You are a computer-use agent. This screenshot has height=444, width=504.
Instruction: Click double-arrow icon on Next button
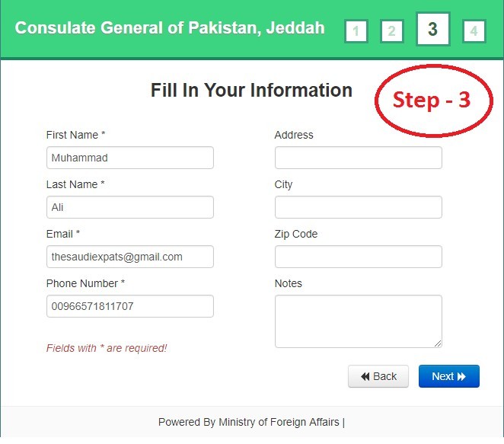461,376
